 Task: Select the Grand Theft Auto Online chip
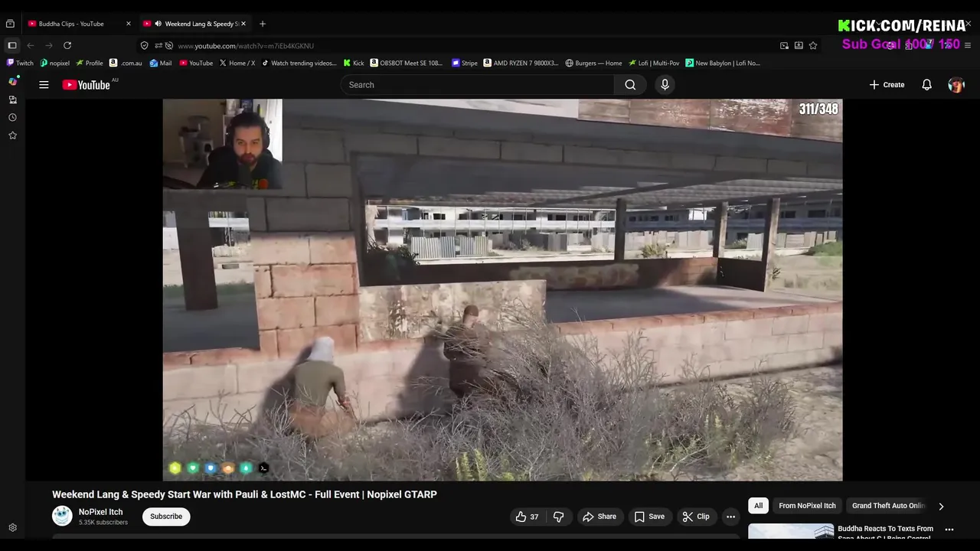pyautogui.click(x=889, y=506)
